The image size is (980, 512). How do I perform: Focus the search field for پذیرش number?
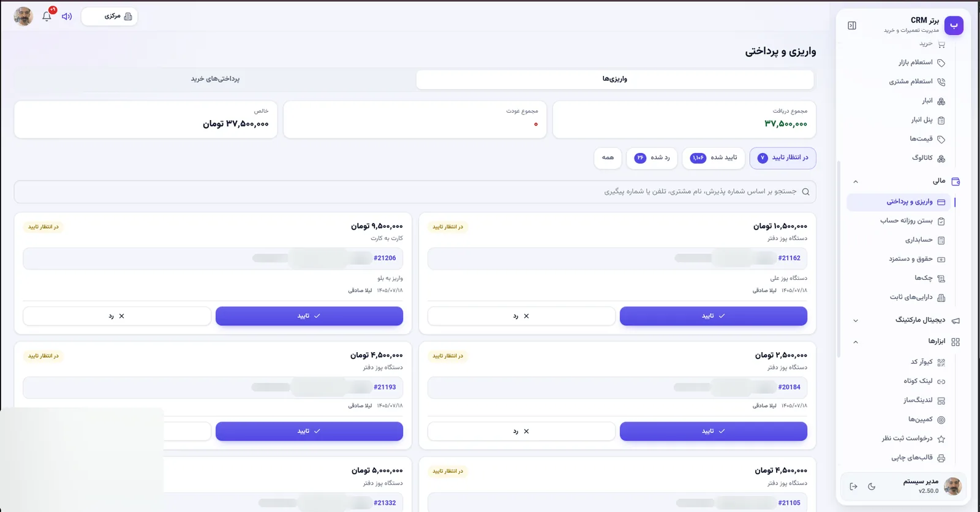(x=415, y=192)
